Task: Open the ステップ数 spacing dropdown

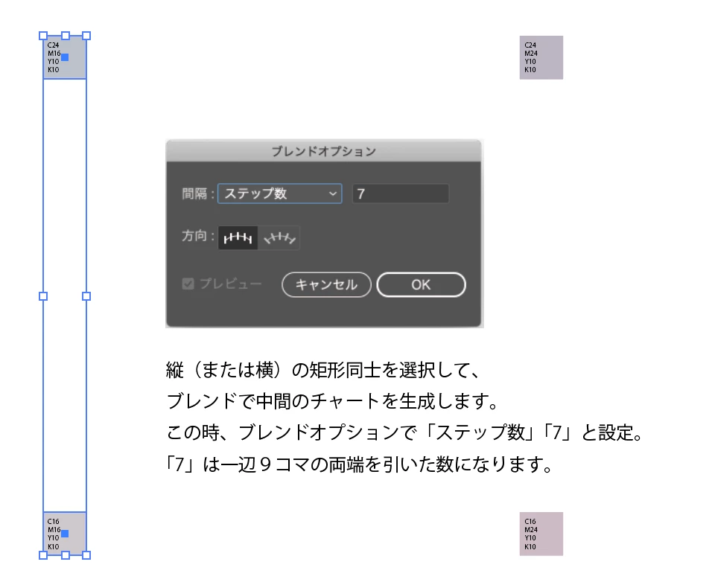Action: coord(280,194)
